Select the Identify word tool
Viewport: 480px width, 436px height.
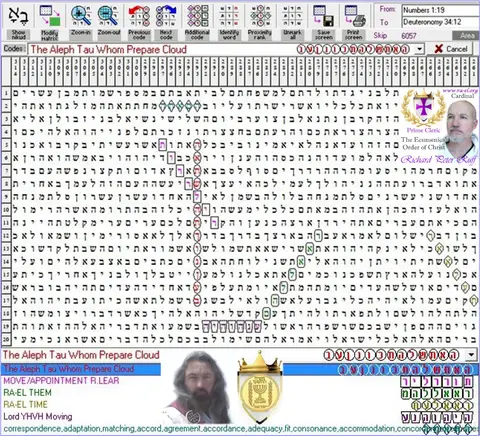pos(229,16)
